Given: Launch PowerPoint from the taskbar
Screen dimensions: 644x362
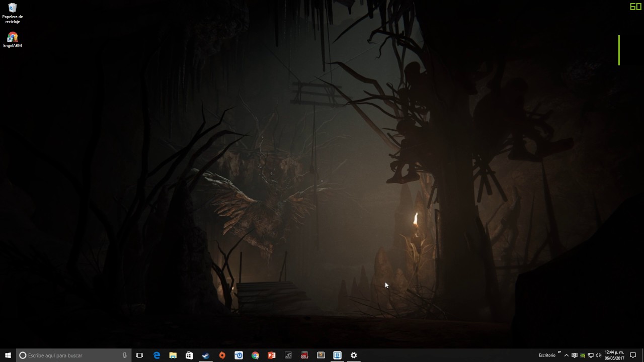Looking at the screenshot, I should pyautogui.click(x=271, y=355).
